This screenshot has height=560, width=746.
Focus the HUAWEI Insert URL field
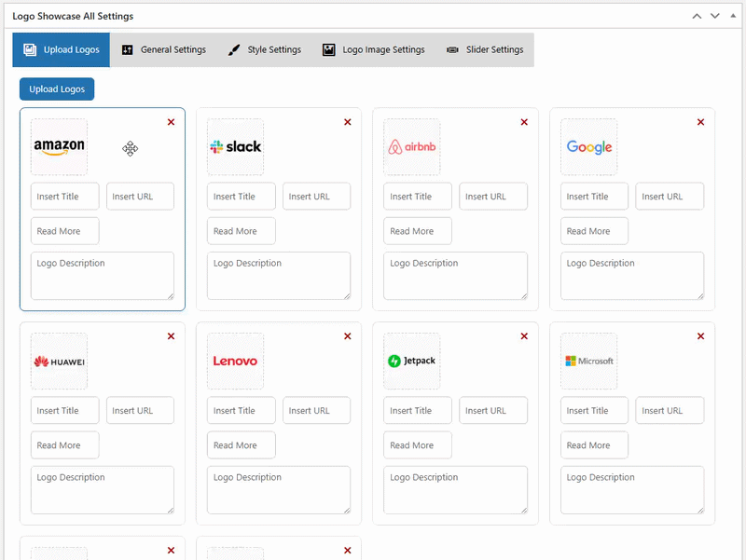(140, 410)
